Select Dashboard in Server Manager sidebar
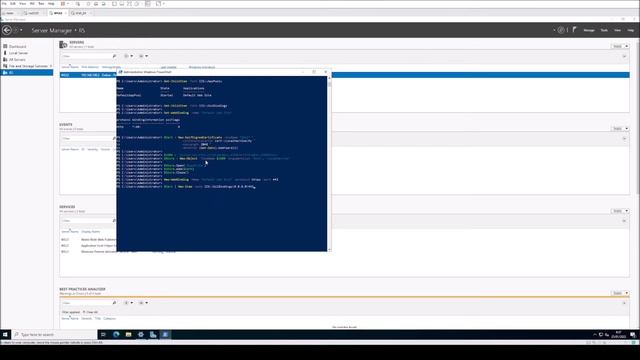The height and width of the screenshot is (360, 640). point(17,46)
